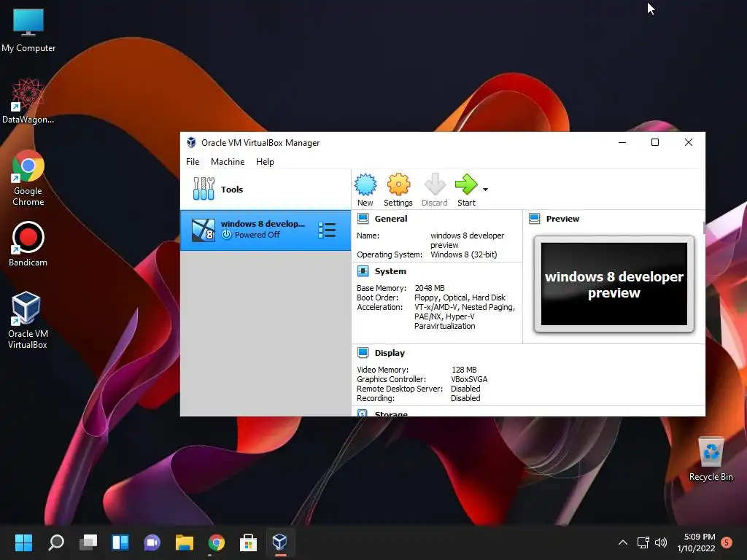Open Chrome from the taskbar
The image size is (747, 560).
(216, 542)
